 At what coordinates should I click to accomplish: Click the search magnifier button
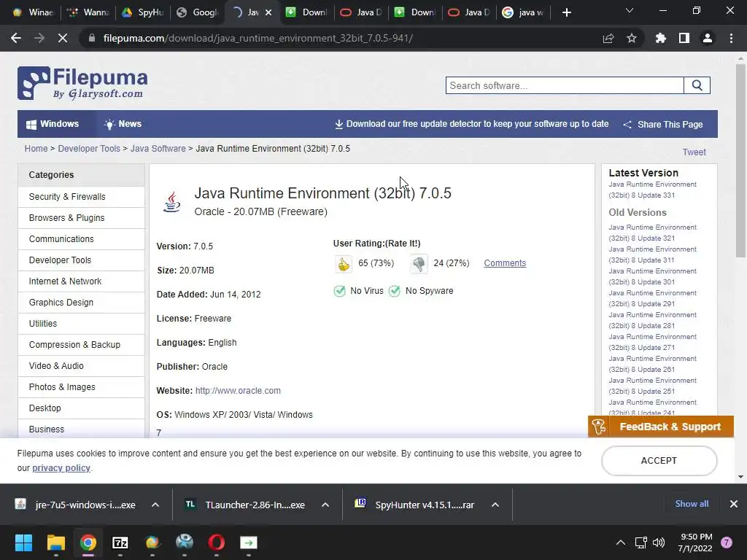pyautogui.click(x=697, y=86)
